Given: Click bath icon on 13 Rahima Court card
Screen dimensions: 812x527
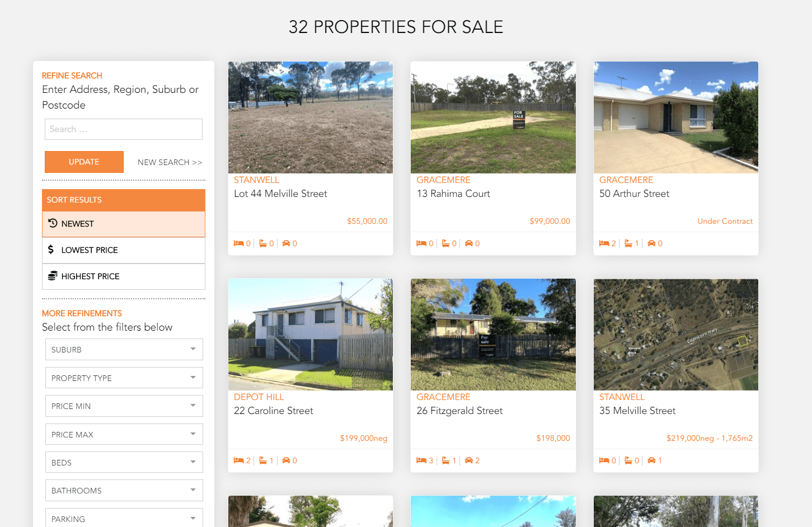Looking at the screenshot, I should [445, 243].
